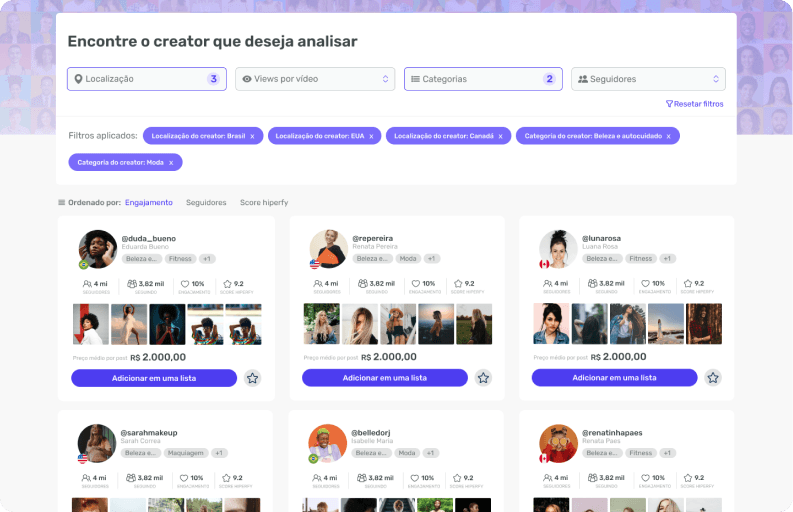Image resolution: width=793 pixels, height=512 pixels.
Task: Click the @sarahmakeup username
Action: click(149, 433)
